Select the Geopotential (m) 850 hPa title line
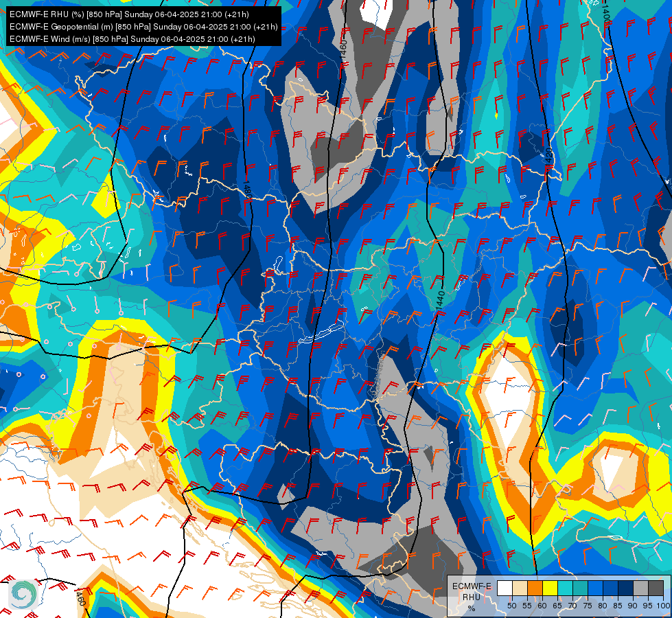672x618 pixels. 143,27
